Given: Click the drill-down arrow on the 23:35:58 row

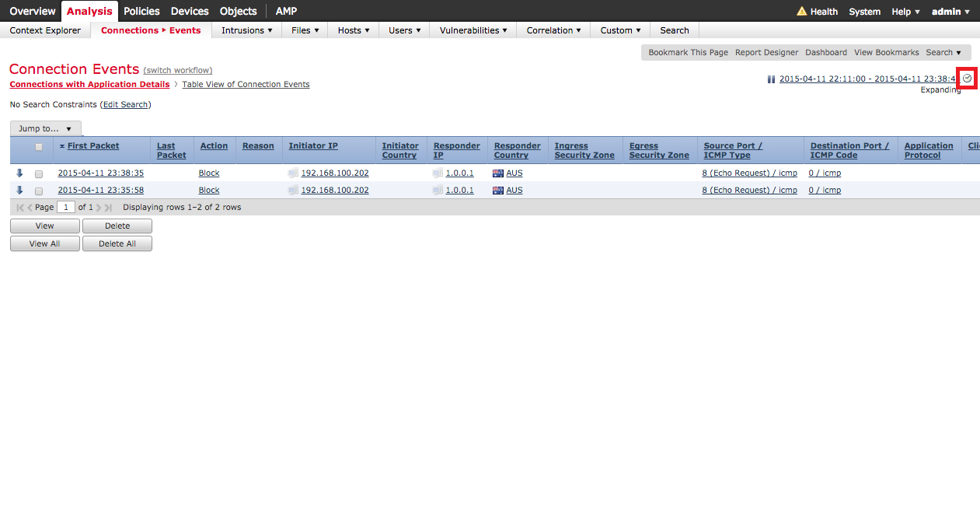Looking at the screenshot, I should 19,190.
